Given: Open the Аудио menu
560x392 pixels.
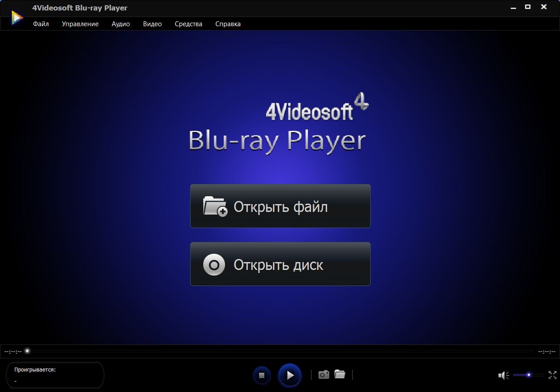Looking at the screenshot, I should point(121,24).
